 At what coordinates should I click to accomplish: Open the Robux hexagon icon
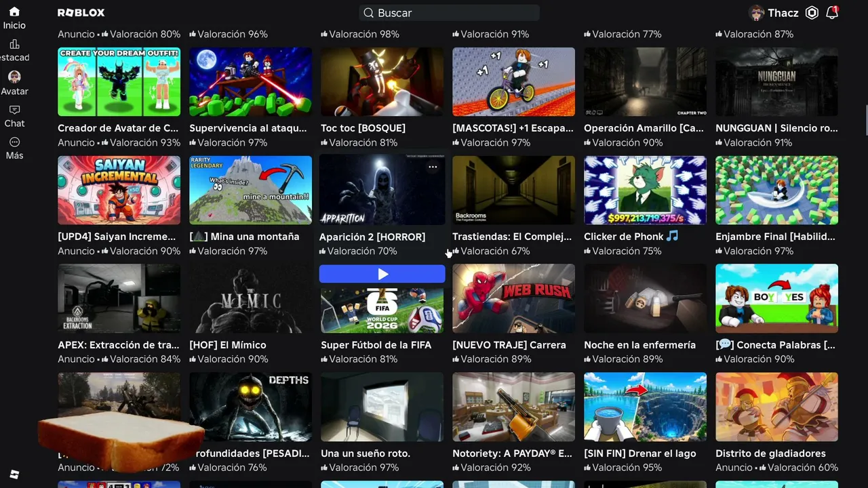pos(812,13)
